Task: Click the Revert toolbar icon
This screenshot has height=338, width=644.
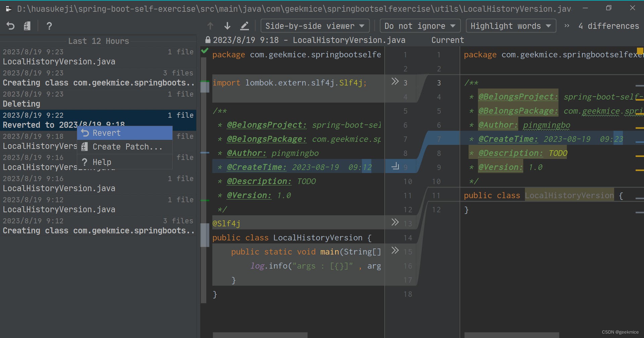Action: pos(10,26)
